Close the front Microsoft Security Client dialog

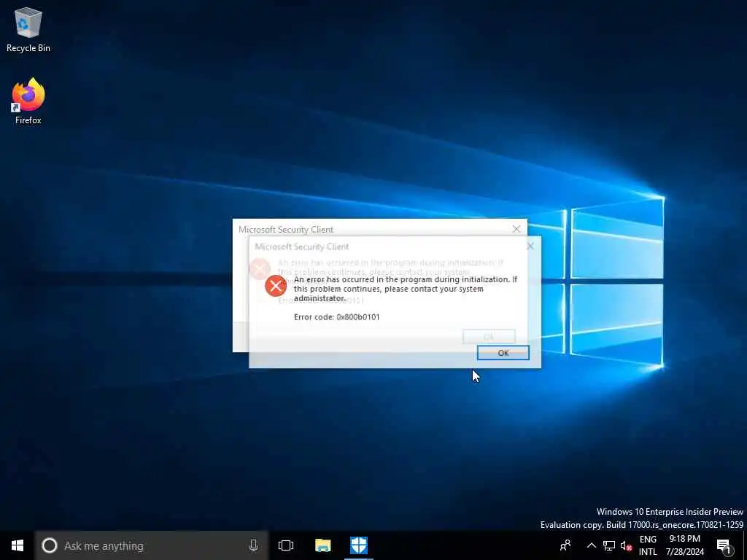point(530,246)
